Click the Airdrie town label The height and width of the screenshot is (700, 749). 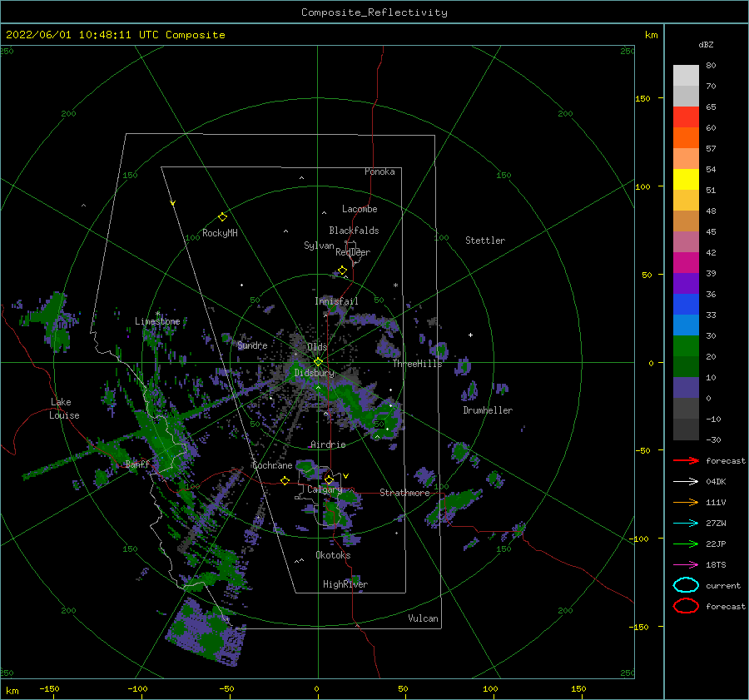[328, 444]
